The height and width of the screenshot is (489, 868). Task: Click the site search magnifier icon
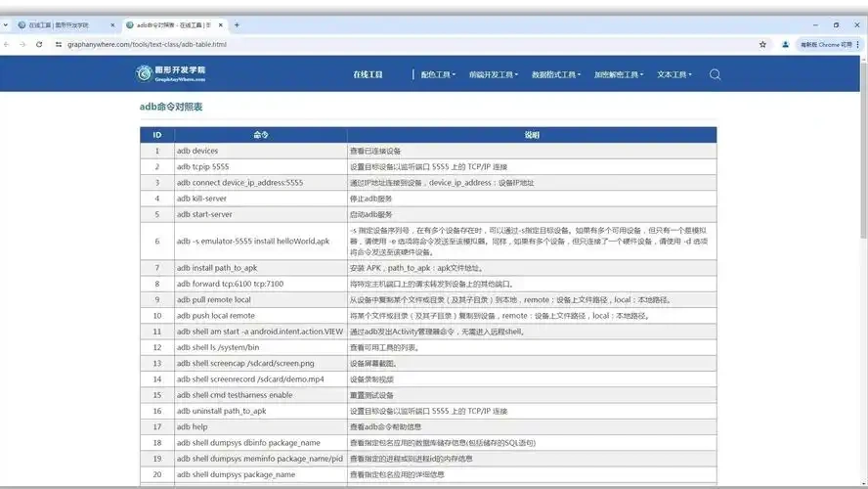pyautogui.click(x=715, y=74)
